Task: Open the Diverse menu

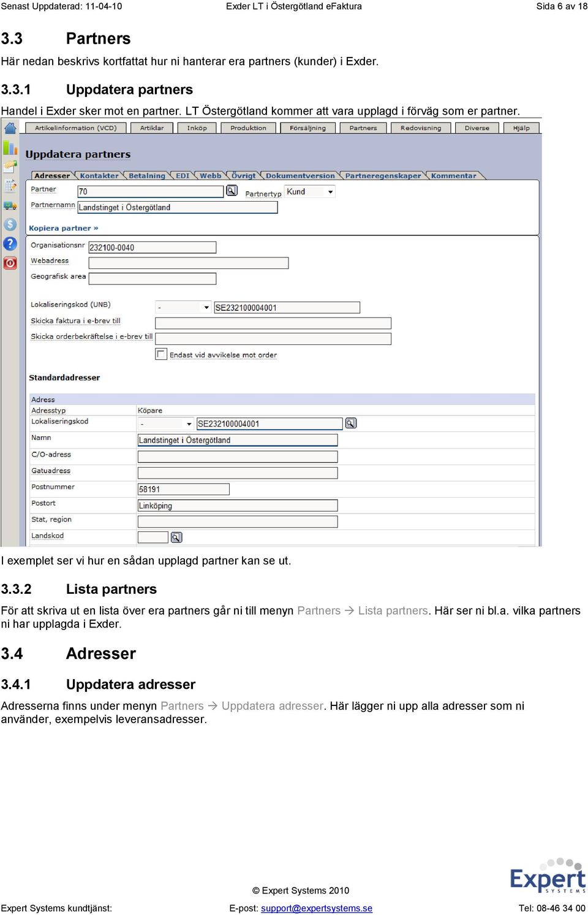Action: tap(477, 128)
